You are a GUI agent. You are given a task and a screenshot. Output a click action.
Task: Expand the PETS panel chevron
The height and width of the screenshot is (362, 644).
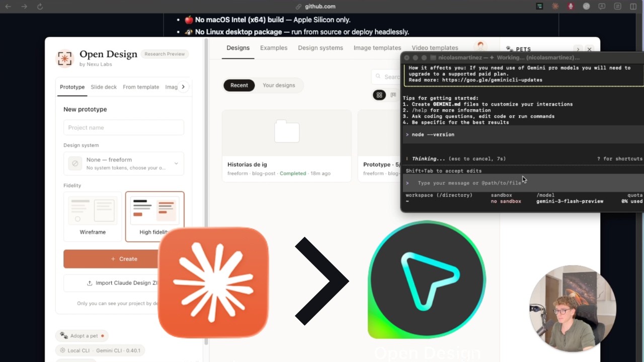pyautogui.click(x=578, y=49)
